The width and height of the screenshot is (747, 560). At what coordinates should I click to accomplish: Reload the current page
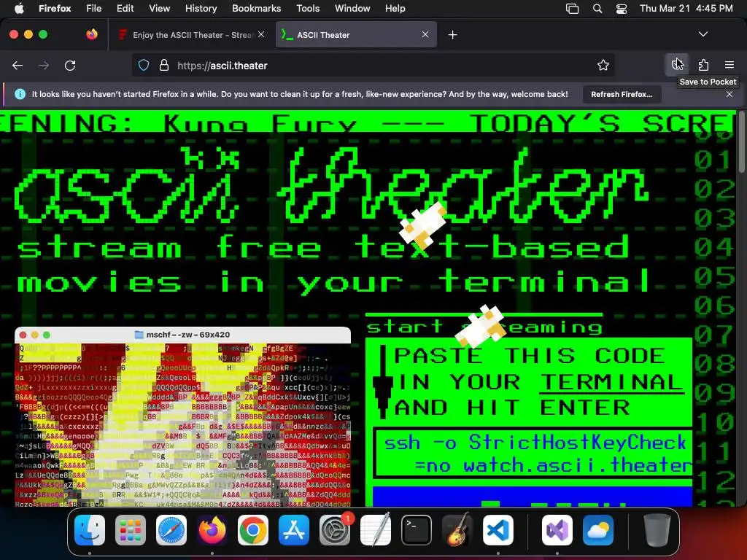click(x=70, y=65)
